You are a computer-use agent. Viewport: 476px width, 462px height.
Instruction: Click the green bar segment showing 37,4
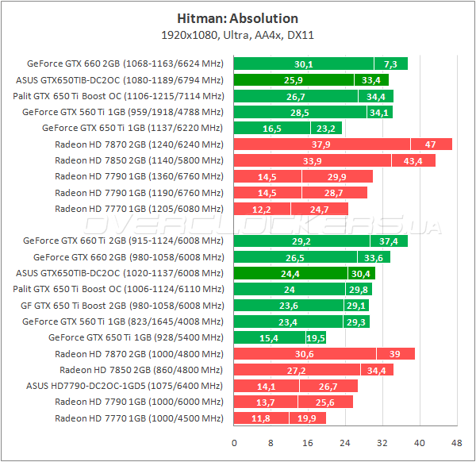(389, 241)
